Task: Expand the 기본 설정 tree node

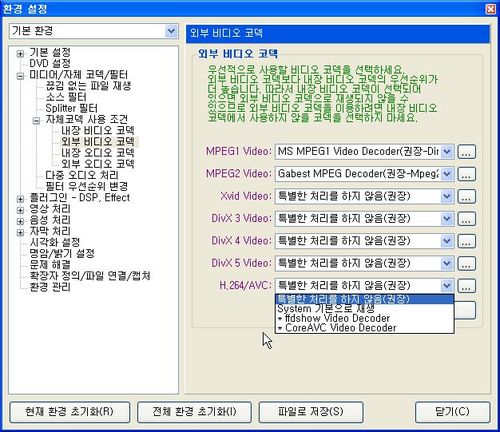Action: 20,53
